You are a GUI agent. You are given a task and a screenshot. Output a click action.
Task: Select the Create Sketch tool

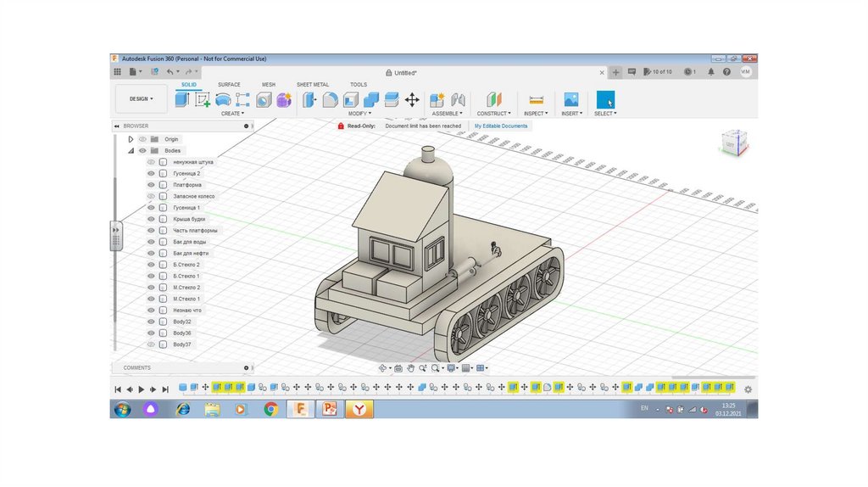(x=203, y=100)
